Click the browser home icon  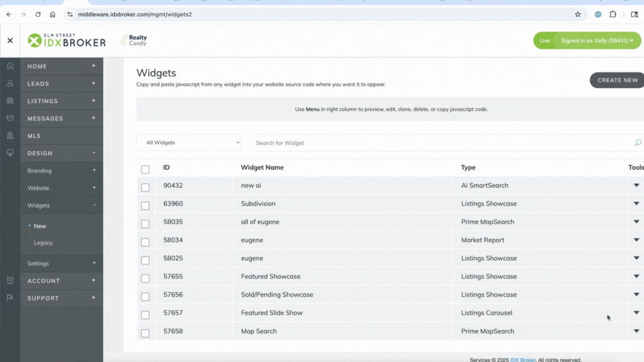click(x=53, y=15)
